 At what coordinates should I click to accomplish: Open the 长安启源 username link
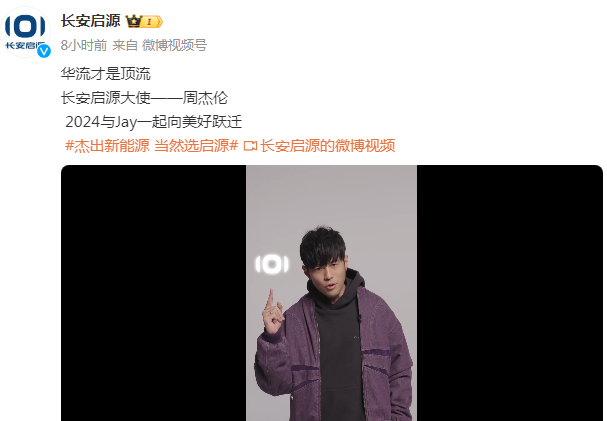(x=91, y=21)
